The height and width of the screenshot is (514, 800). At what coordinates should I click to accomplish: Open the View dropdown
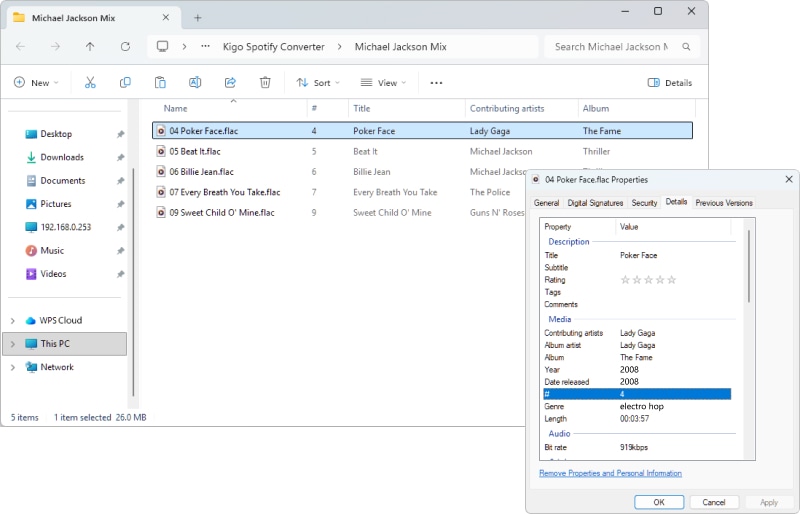[383, 83]
